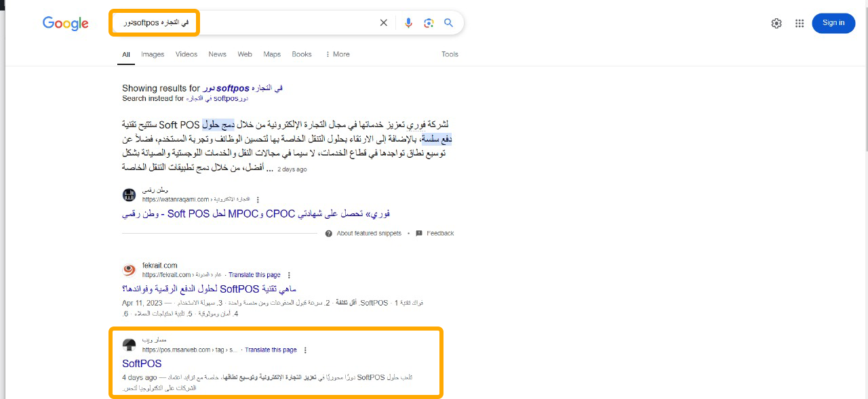Open three-dot menu for fekrait.com result

(289, 275)
